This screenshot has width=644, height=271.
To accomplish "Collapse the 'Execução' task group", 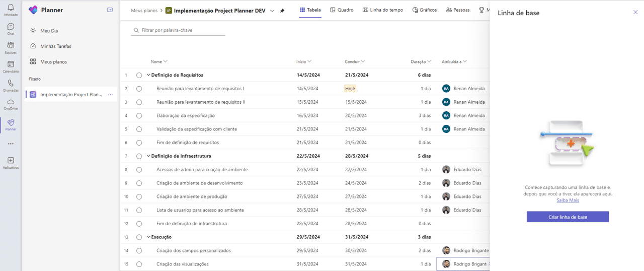I will click(148, 237).
